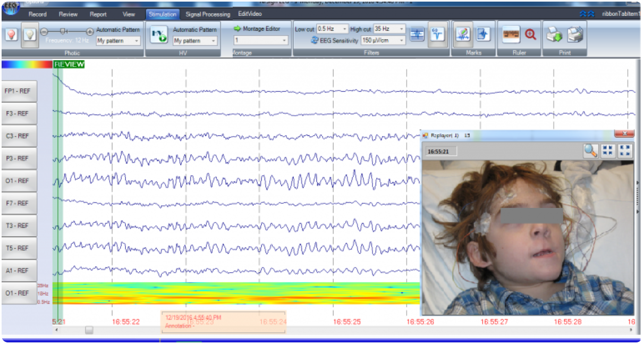Select the F3 - REF channel button

point(19,114)
